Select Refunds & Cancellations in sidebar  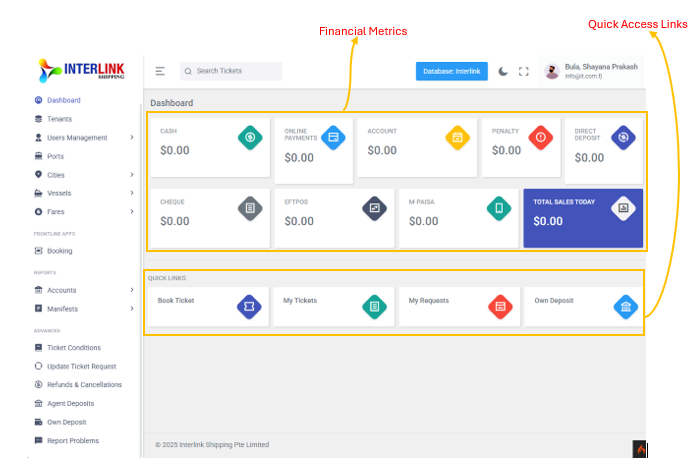(x=84, y=385)
